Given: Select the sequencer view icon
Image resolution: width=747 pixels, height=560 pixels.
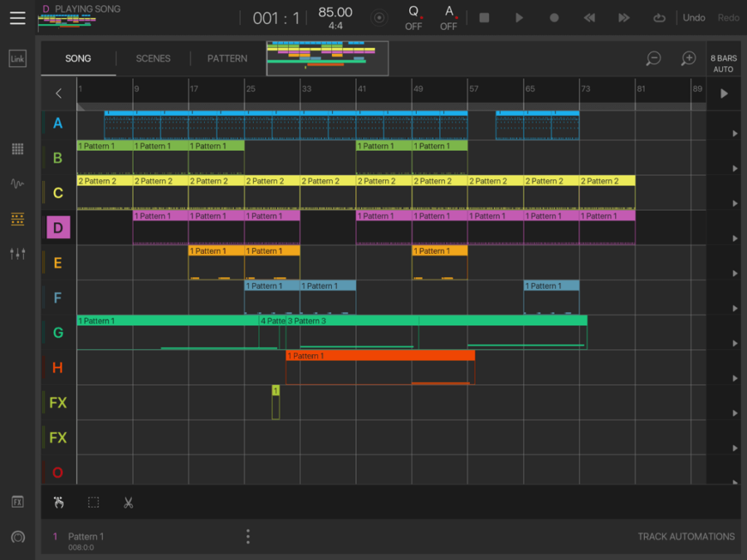Looking at the screenshot, I should 17,219.
